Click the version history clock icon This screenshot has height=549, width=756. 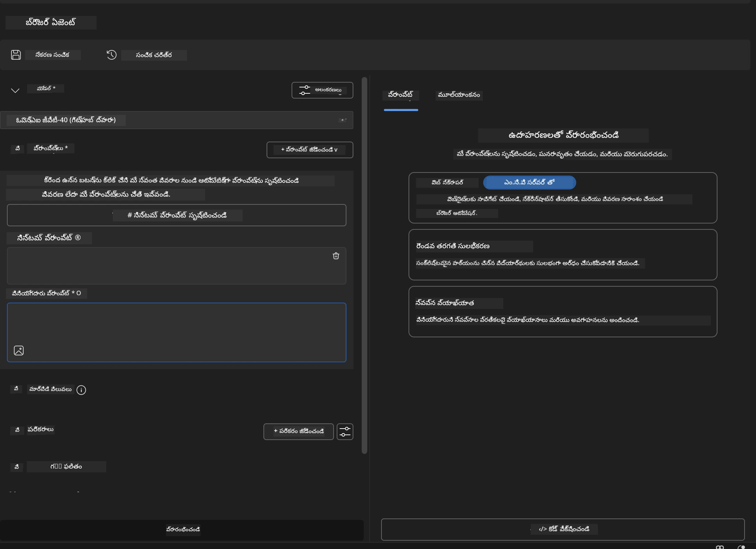(x=111, y=55)
